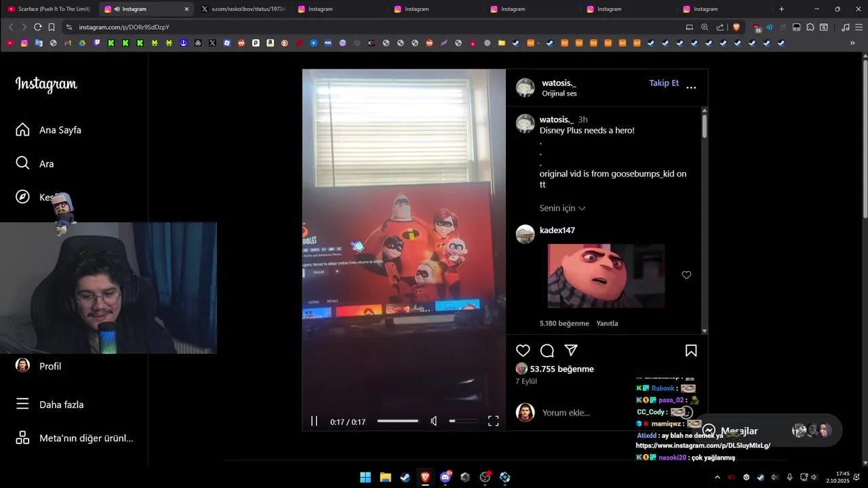Open the Gru GIF in kadex147's comment
The image size is (868, 488).
[x=606, y=276]
